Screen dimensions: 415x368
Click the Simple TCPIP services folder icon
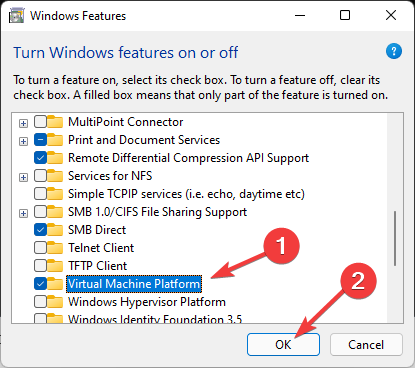click(55, 194)
